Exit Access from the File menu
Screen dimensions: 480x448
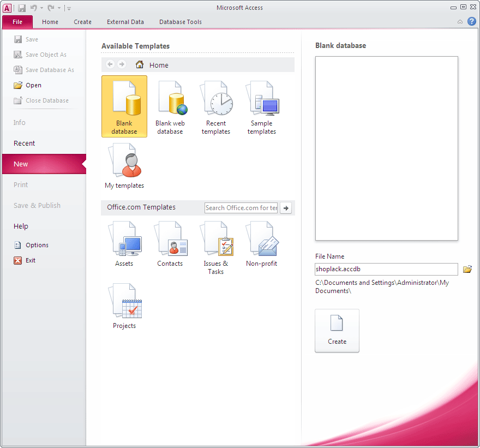(x=25, y=260)
